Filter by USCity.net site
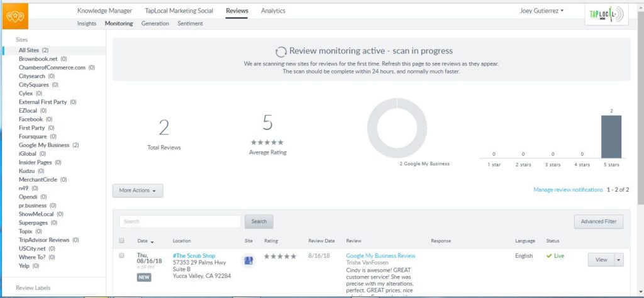This screenshot has width=644, height=298. pyautogui.click(x=36, y=248)
